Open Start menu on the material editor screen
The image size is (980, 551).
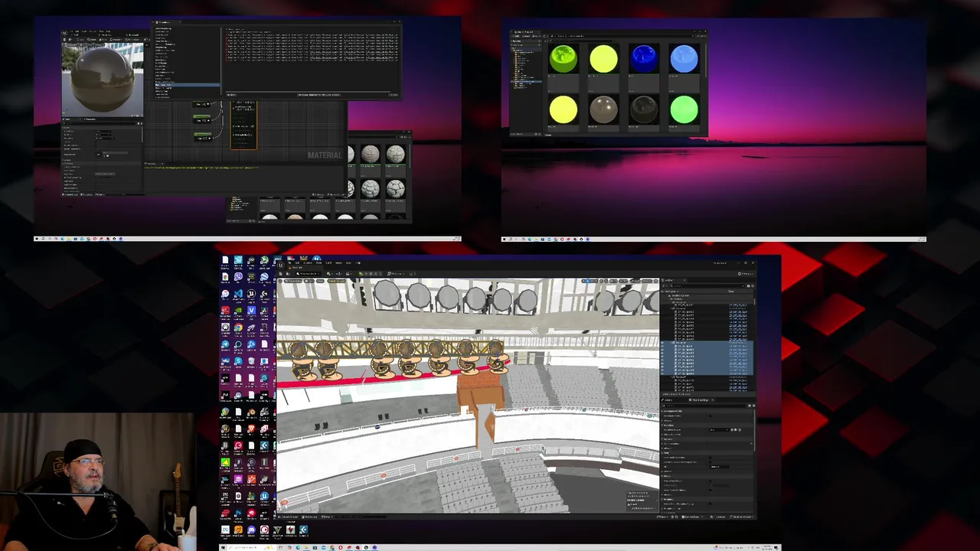[x=37, y=239]
